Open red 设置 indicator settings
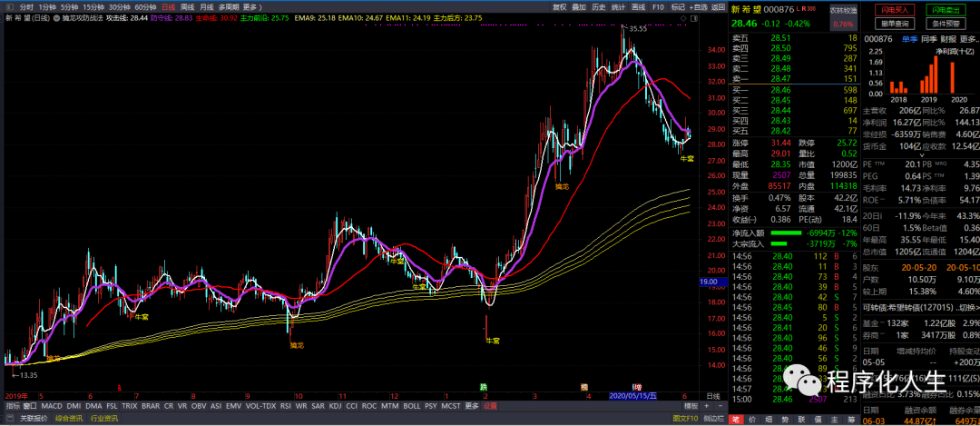This screenshot has width=980, height=426. coord(490,406)
